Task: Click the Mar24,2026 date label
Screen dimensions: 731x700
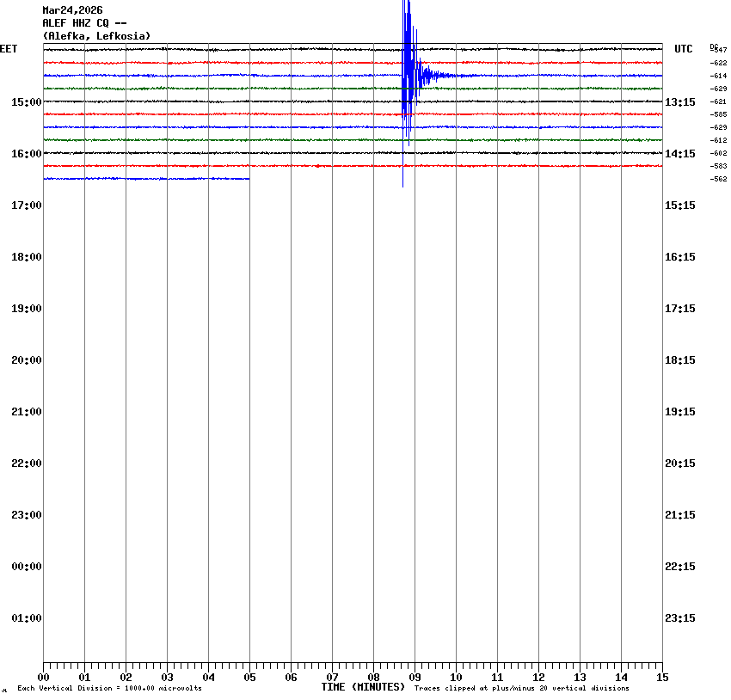Action: tap(72, 10)
